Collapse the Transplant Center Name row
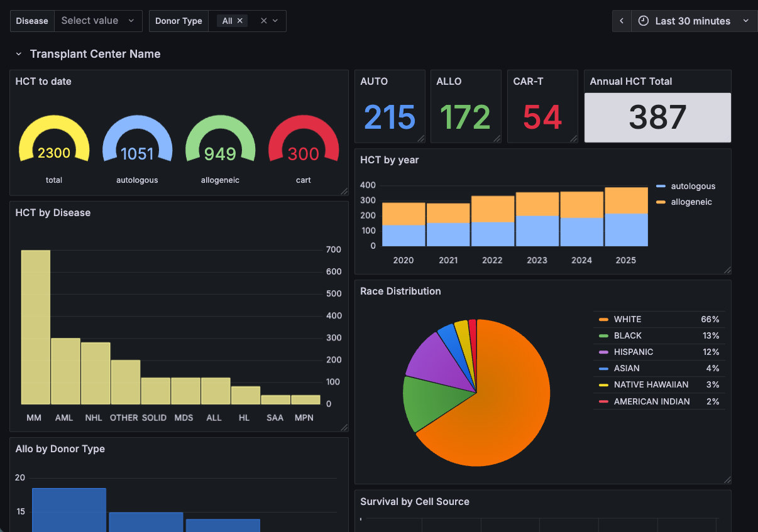This screenshot has height=532, width=758. click(19, 54)
